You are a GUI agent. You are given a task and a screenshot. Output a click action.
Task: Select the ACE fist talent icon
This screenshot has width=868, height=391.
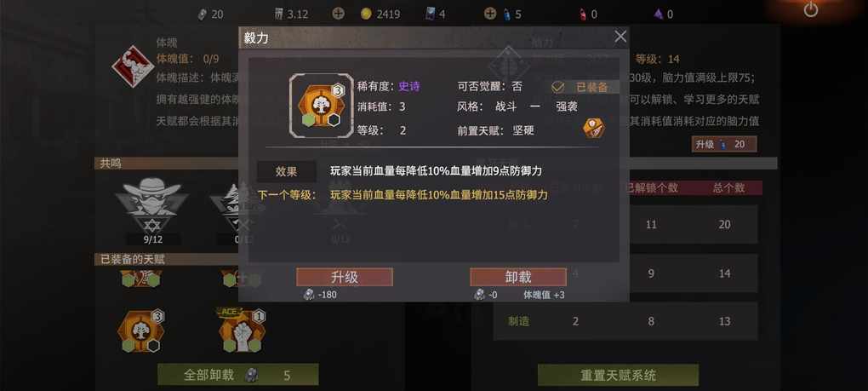(x=242, y=330)
